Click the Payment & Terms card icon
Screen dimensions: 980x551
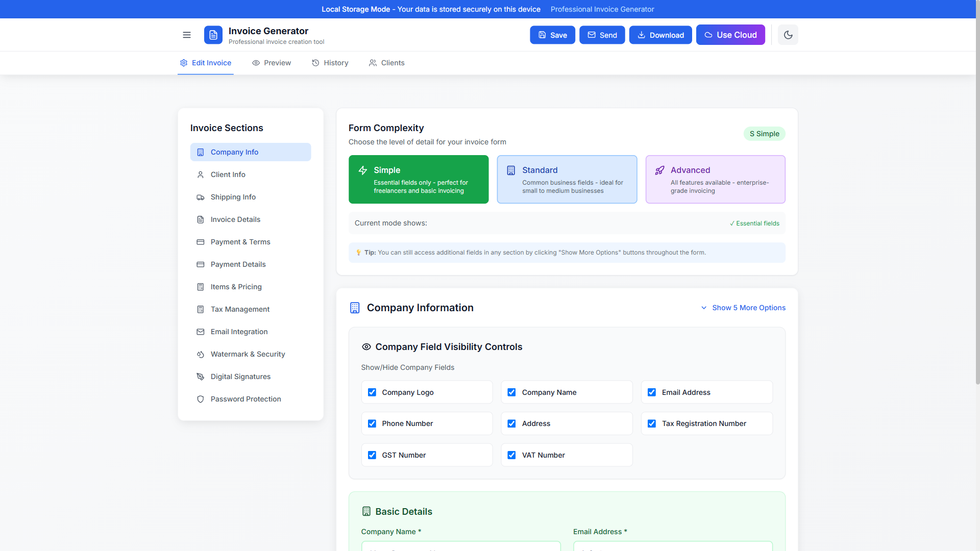point(201,242)
